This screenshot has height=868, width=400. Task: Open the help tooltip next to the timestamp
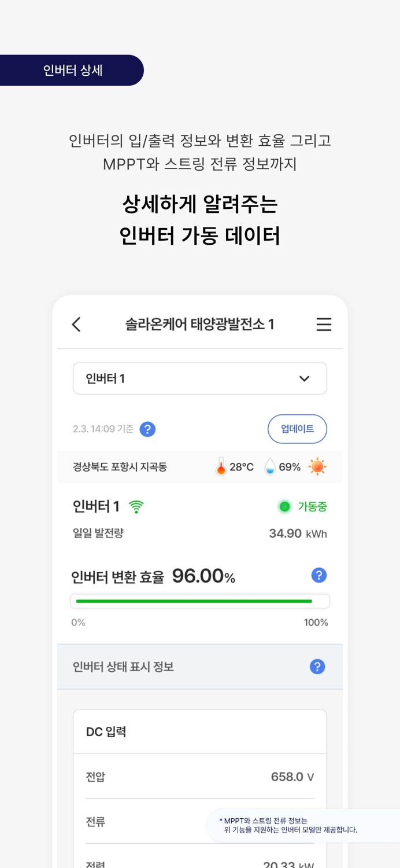[148, 429]
